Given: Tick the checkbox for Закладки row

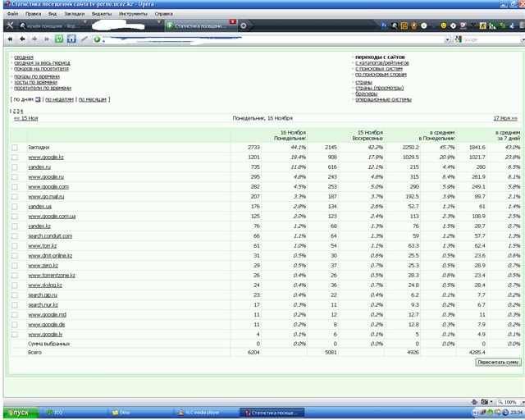Looking at the screenshot, I should pos(15,148).
